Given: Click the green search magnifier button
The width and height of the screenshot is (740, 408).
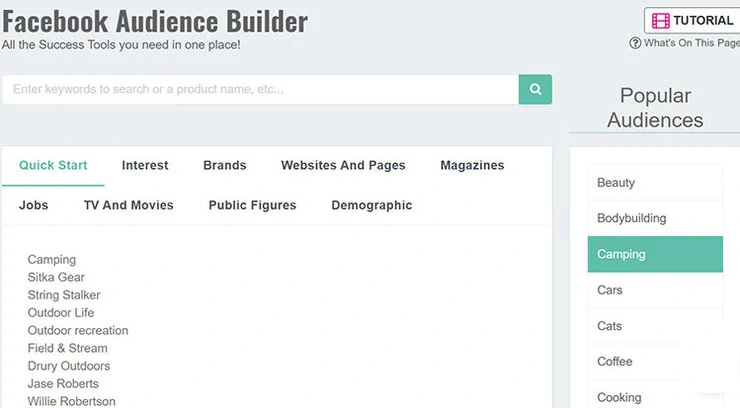Looking at the screenshot, I should tap(535, 89).
